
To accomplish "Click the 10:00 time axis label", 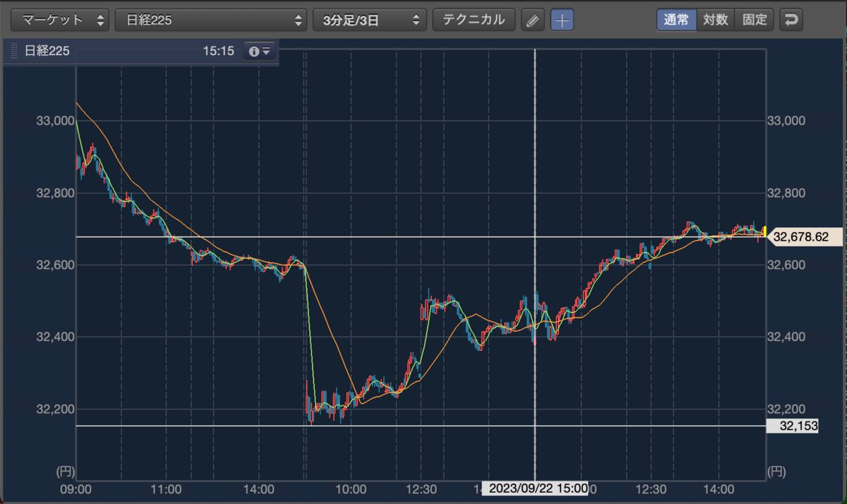I will click(351, 488).
